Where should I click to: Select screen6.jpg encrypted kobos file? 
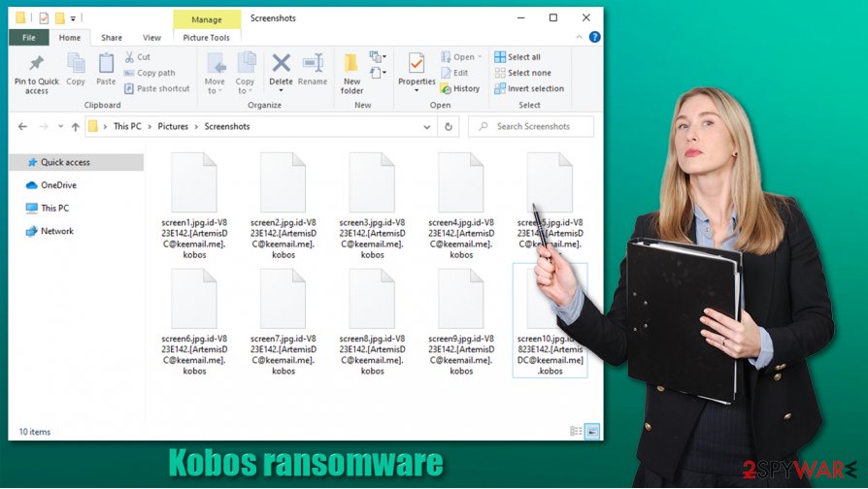(194, 322)
